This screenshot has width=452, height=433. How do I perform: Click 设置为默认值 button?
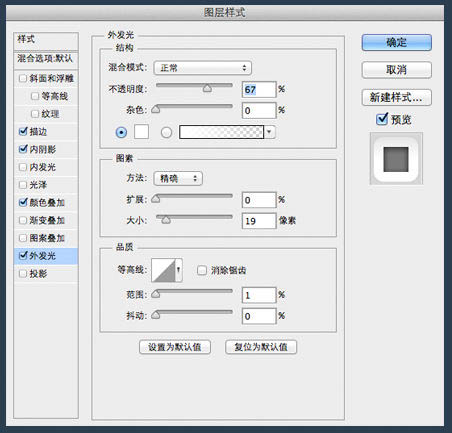175,347
